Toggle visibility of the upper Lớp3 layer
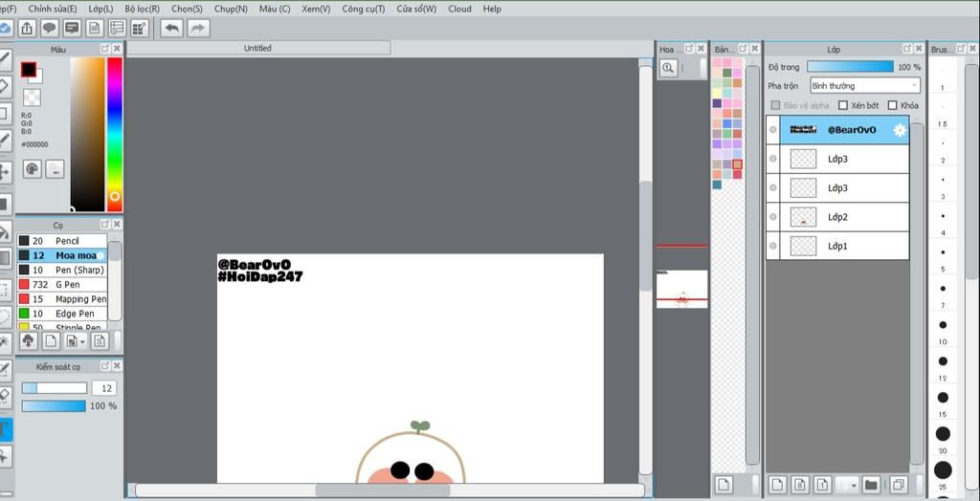The width and height of the screenshot is (980, 501). coord(773,159)
